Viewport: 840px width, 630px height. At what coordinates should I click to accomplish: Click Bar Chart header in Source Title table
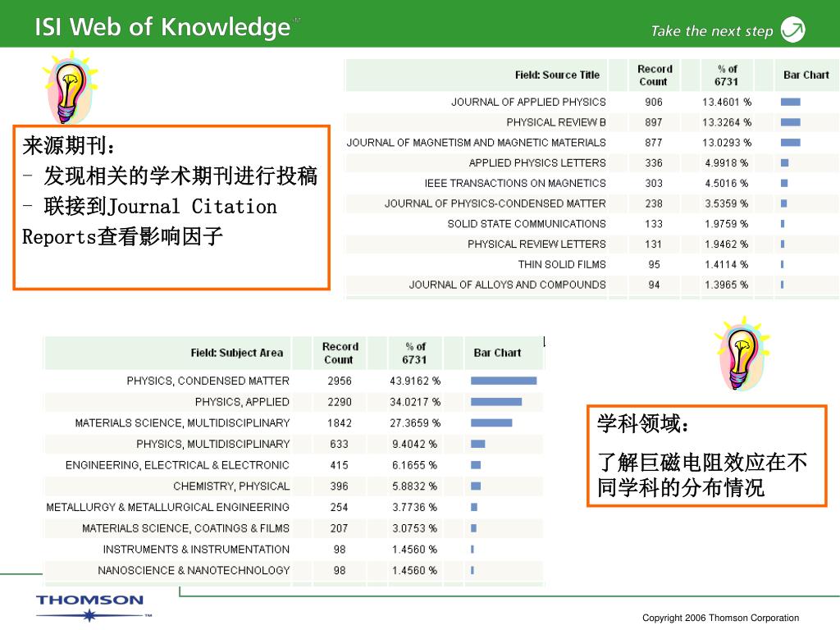806,75
